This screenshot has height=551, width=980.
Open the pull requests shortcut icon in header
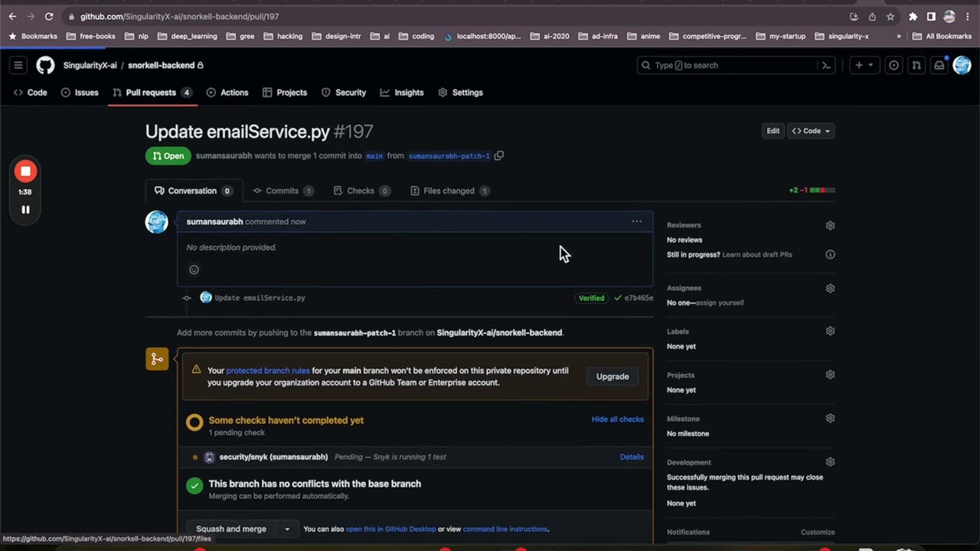(x=916, y=65)
